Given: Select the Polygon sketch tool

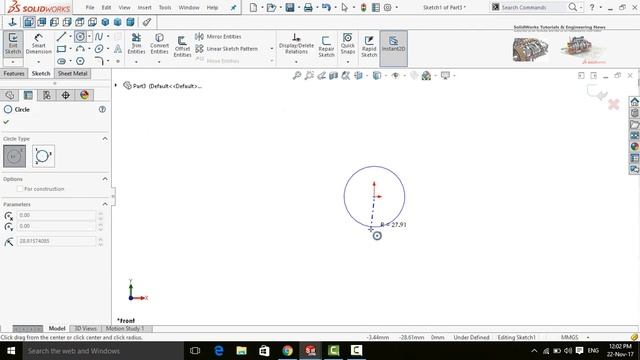Looking at the screenshot, I should click(80, 61).
